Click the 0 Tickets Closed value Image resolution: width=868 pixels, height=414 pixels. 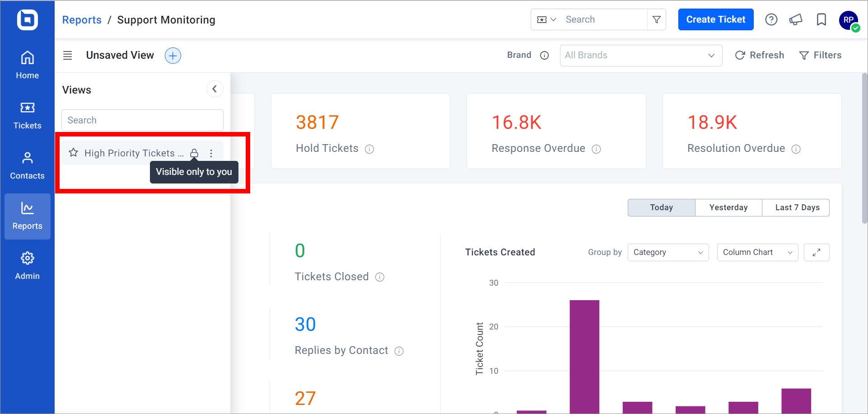300,251
